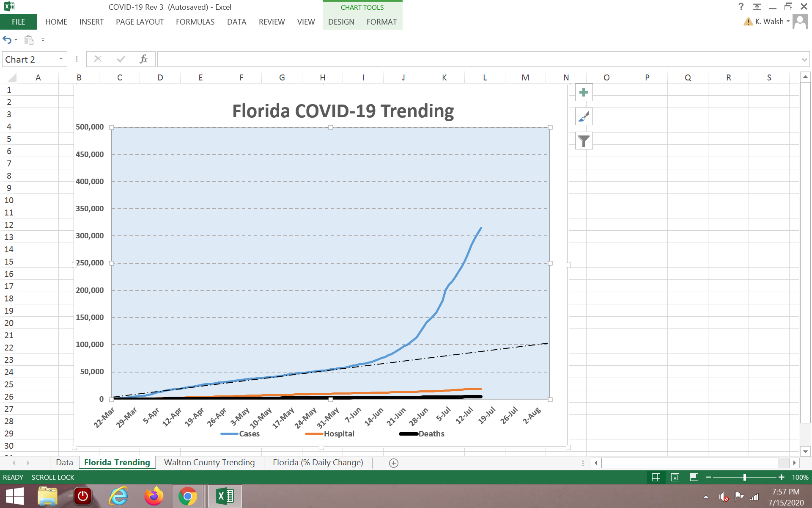The image size is (812, 508).
Task: Click the Undo arrow icon
Action: [x=7, y=40]
